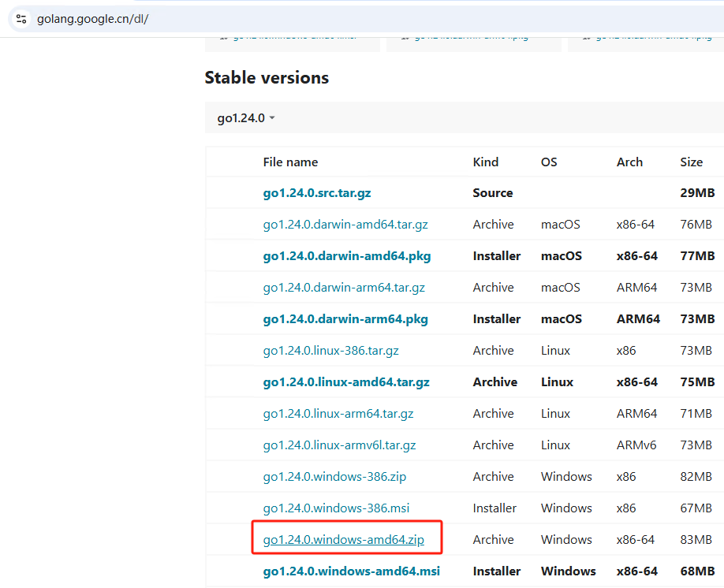Click the go1.24.0.windows-386.msi installer link
The height and width of the screenshot is (588, 724).
click(336, 508)
